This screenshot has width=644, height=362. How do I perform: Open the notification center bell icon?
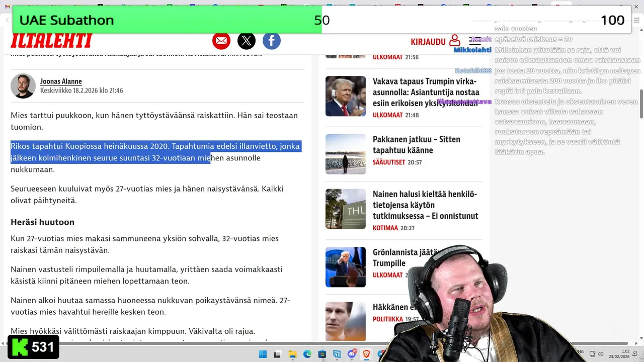tap(634, 354)
